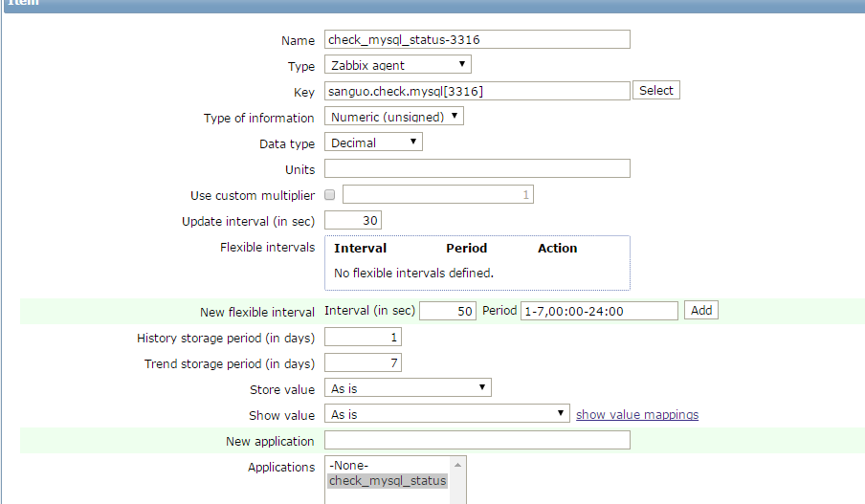Click the Name input field
The image size is (865, 504).
[x=477, y=40]
